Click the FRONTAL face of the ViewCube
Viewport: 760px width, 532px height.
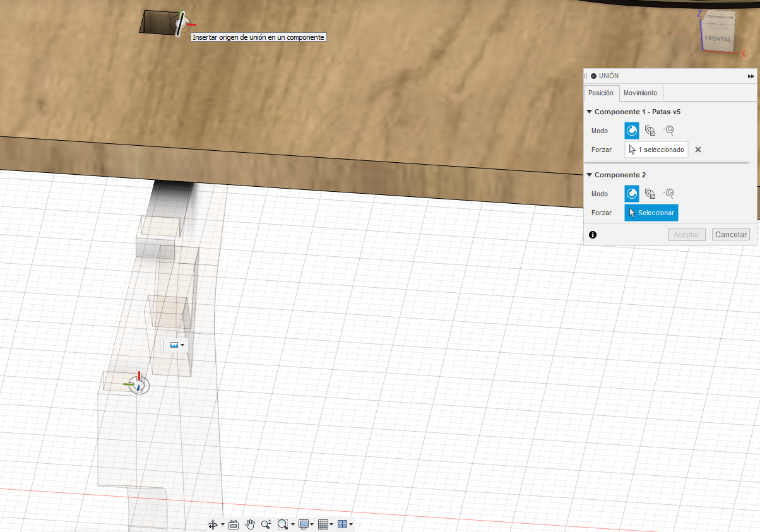tap(718, 39)
